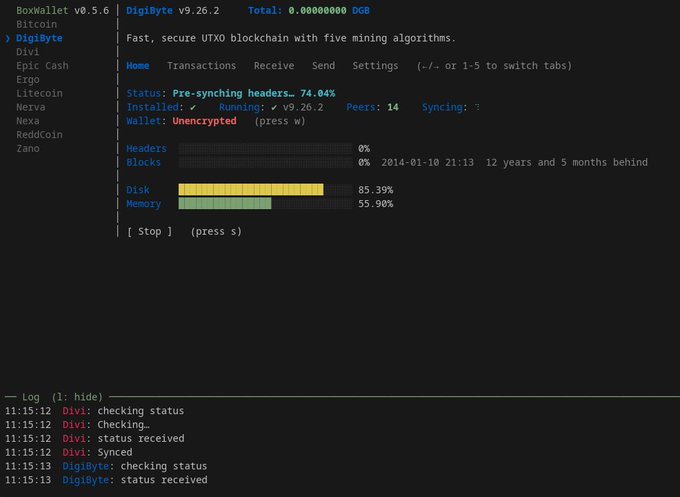Click the Stop button
Image resolution: width=680 pixels, height=497 pixels.
[150, 232]
